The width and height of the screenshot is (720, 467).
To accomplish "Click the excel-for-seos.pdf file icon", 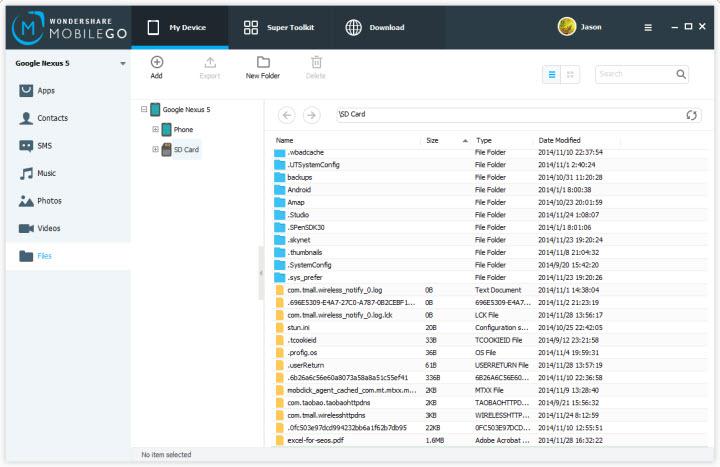I will [280, 440].
